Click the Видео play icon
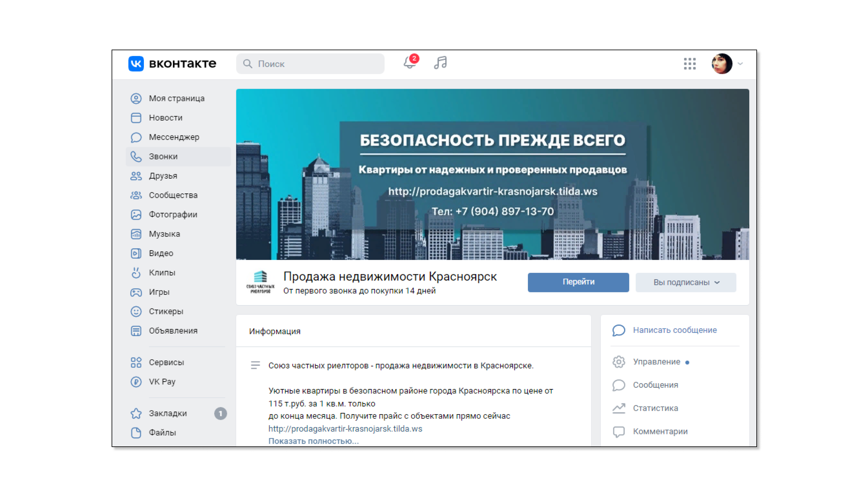 point(136,254)
